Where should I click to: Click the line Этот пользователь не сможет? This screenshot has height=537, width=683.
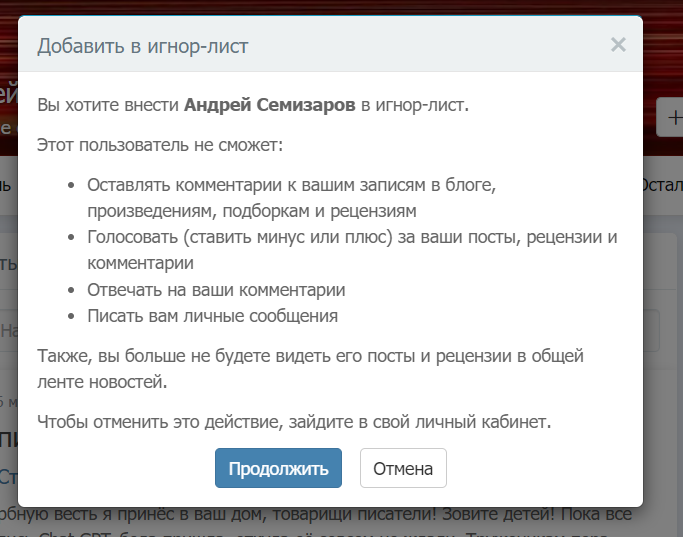coord(160,145)
